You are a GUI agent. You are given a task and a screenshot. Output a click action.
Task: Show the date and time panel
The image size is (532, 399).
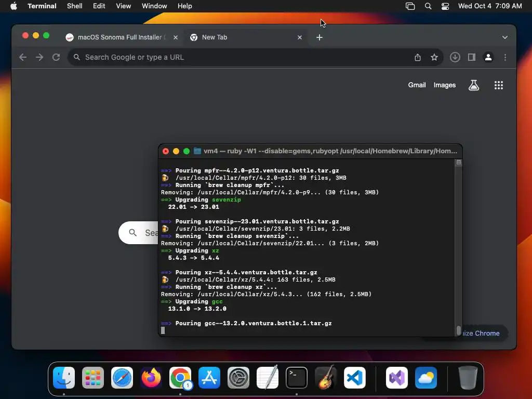(490, 6)
